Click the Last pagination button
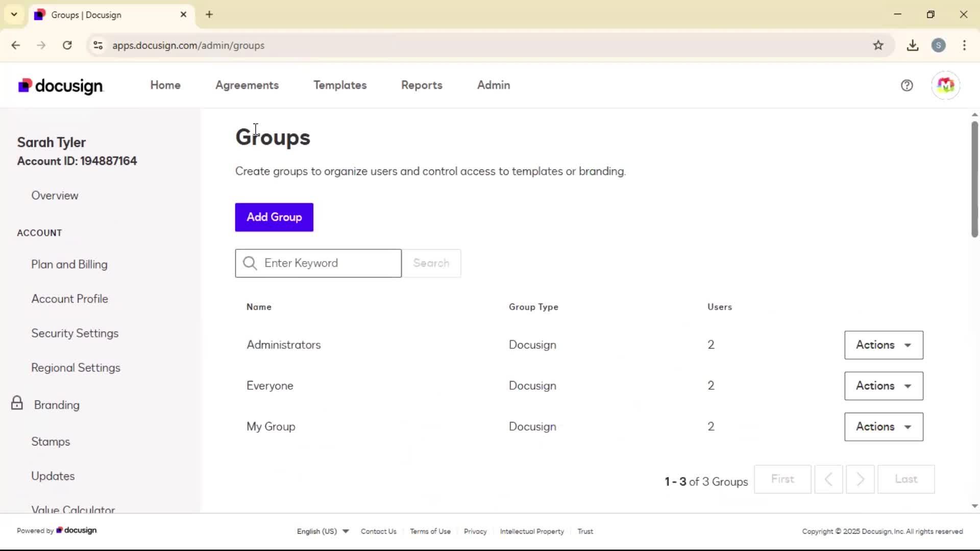This screenshot has width=980, height=551. tap(906, 479)
